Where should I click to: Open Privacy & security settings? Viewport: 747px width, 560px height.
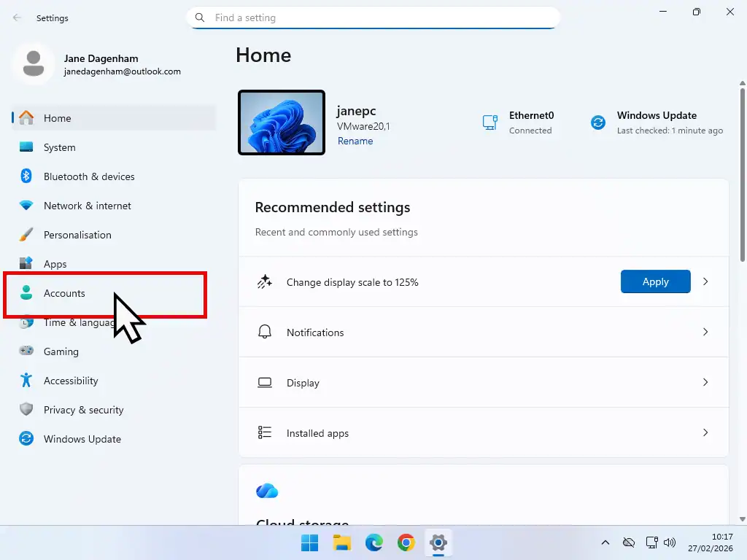[84, 410]
